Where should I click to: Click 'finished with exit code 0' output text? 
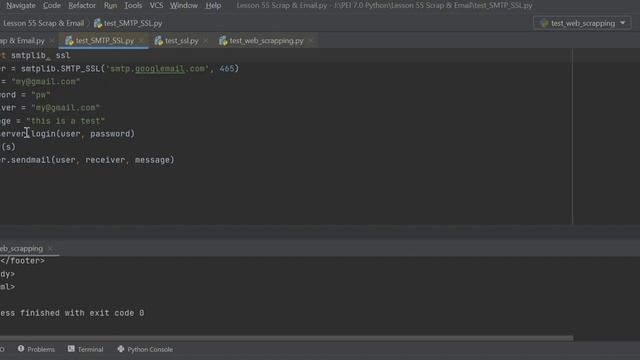click(82, 313)
